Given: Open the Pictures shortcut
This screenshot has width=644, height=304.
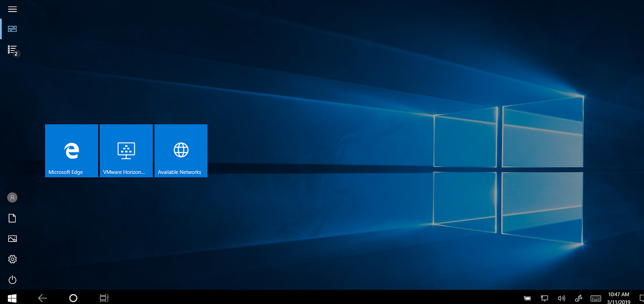Looking at the screenshot, I should pos(12,238).
